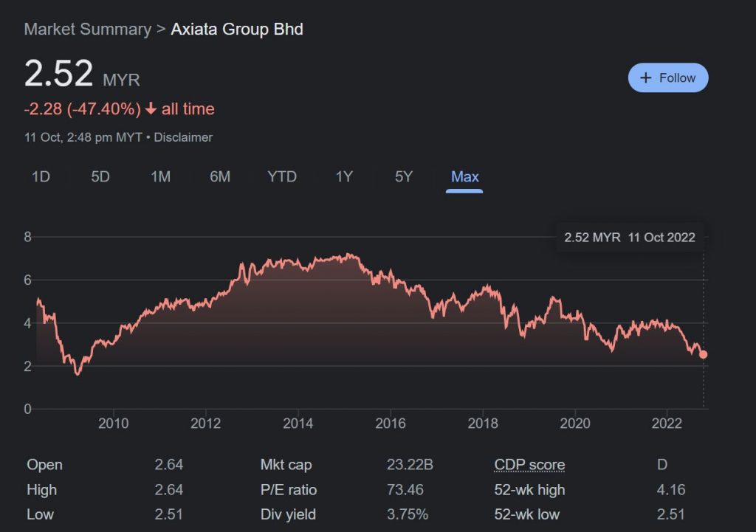Click the plus icon in Follow
Screen dimensions: 756x532
point(646,77)
